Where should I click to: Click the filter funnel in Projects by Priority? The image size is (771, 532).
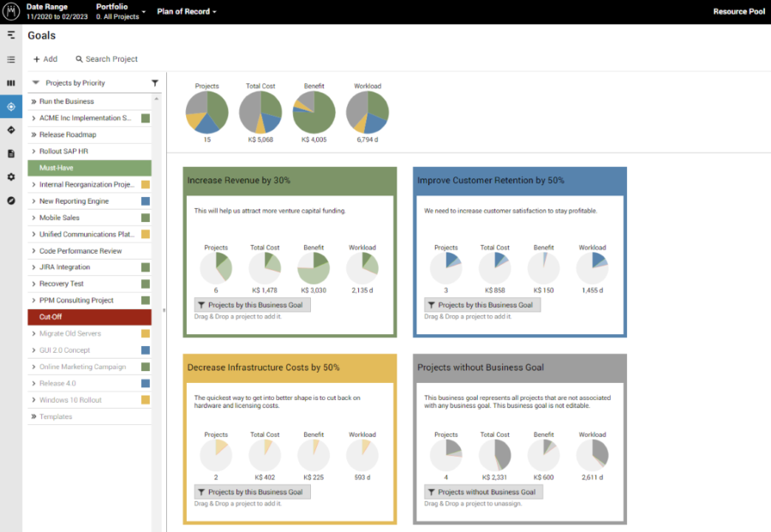(155, 83)
